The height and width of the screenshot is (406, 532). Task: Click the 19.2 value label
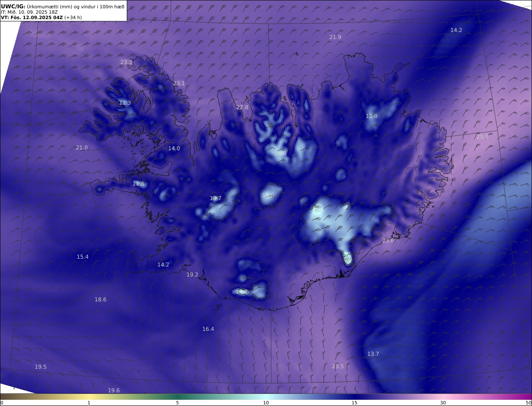[192, 275]
